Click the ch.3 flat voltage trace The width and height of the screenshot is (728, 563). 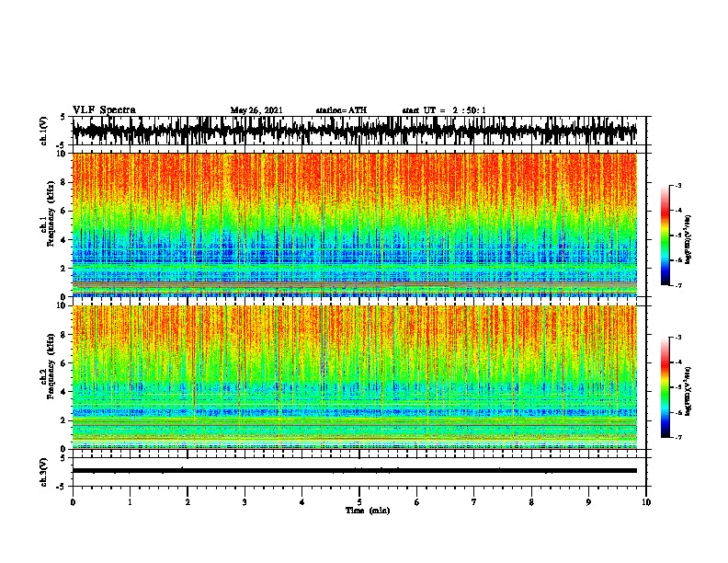[355, 471]
